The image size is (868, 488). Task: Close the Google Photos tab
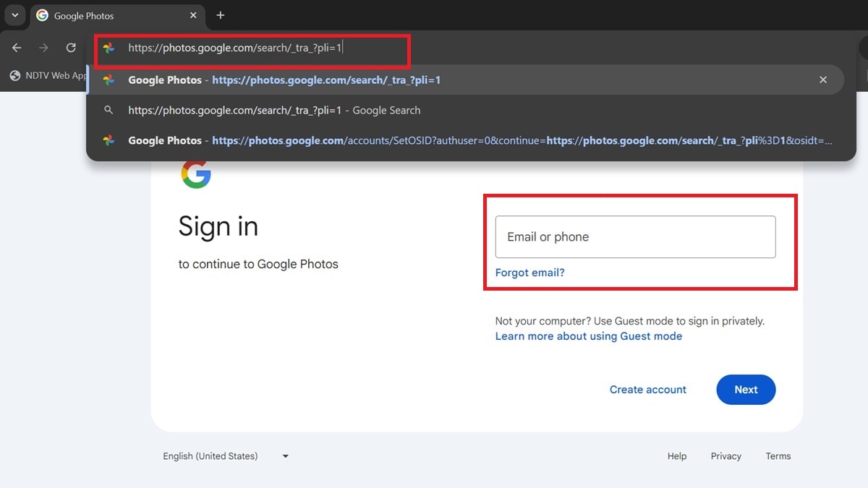click(193, 15)
